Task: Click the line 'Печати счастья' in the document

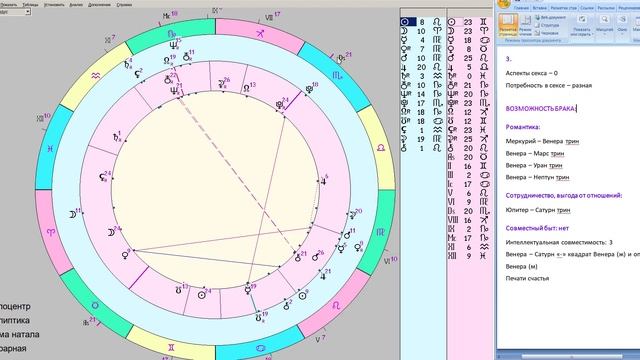Action: [527, 278]
